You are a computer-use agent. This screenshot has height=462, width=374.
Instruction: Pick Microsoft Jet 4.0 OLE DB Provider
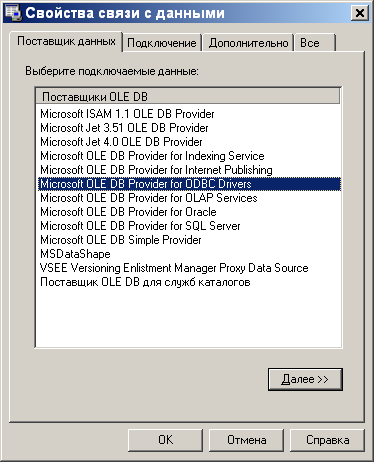[x=121, y=142]
